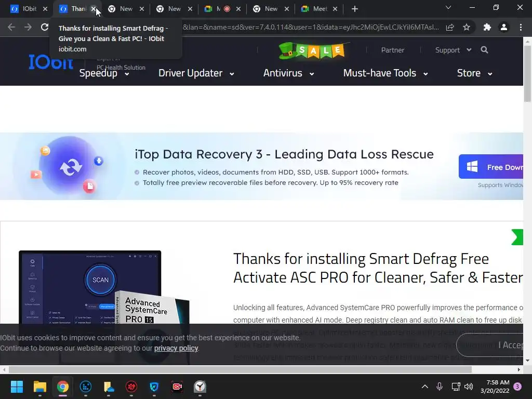
Task: Open File Explorer from taskbar
Action: (x=39, y=387)
